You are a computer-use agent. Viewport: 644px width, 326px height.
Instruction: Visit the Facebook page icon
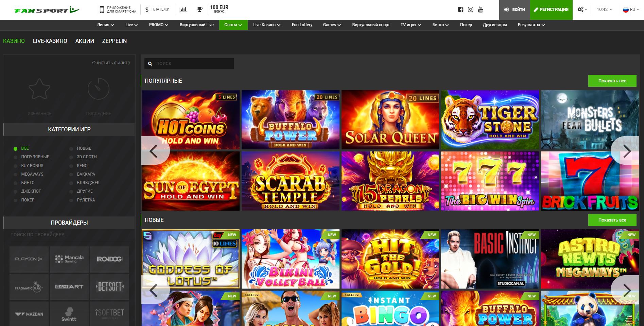click(x=460, y=10)
